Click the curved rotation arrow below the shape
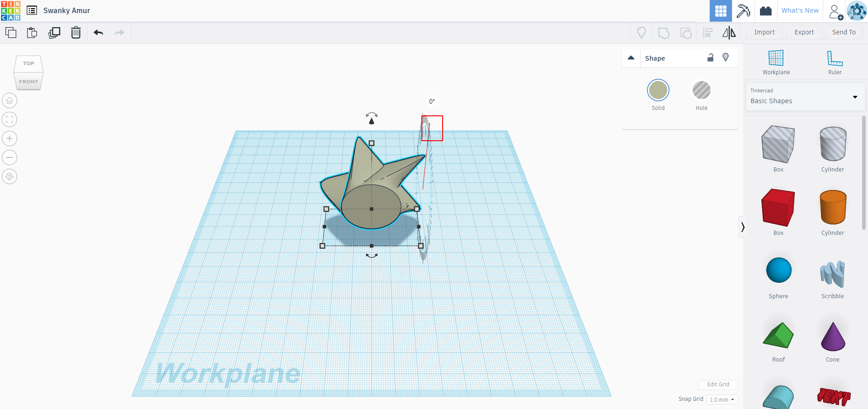This screenshot has width=868, height=409. click(372, 256)
